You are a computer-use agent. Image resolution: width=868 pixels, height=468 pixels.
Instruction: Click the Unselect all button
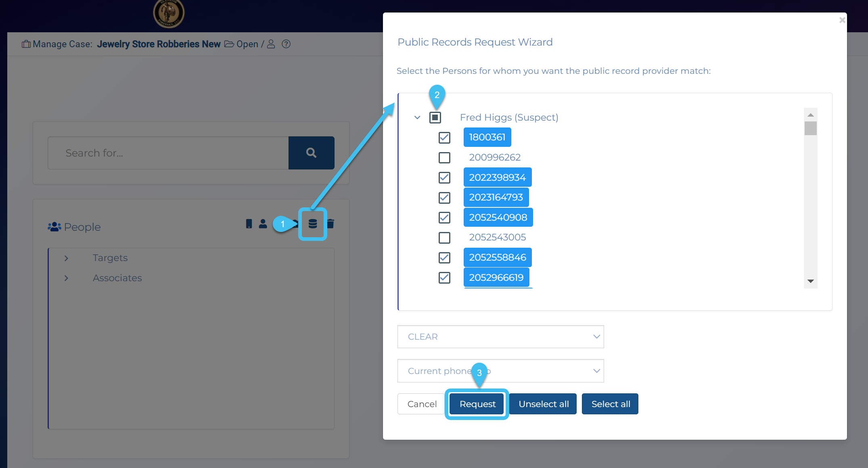pos(543,404)
